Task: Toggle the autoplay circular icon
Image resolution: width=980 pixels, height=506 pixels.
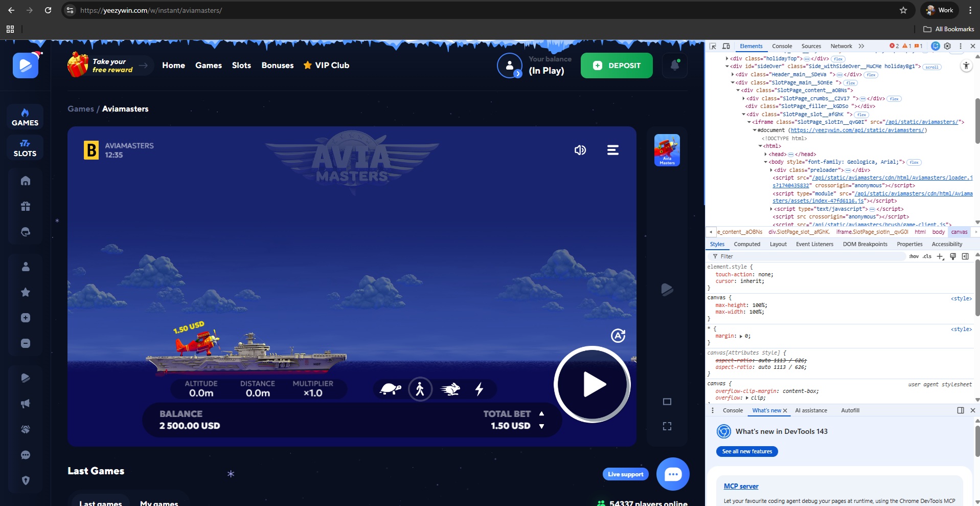Action: point(618,336)
